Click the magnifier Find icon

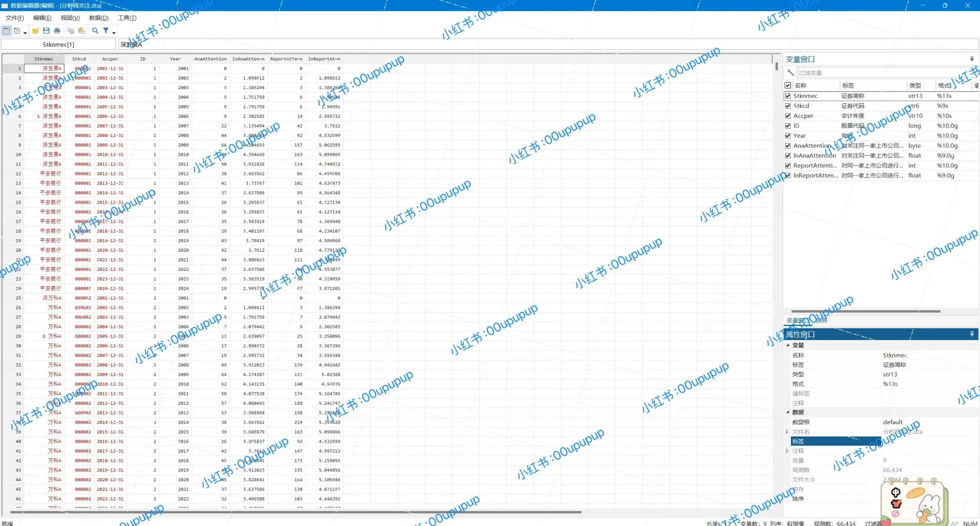pos(95,31)
